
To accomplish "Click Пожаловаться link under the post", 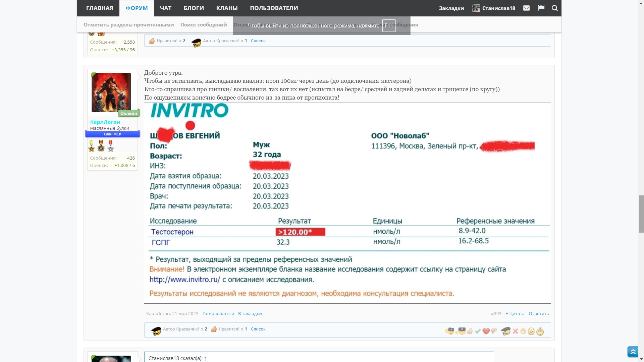I will (218, 314).
